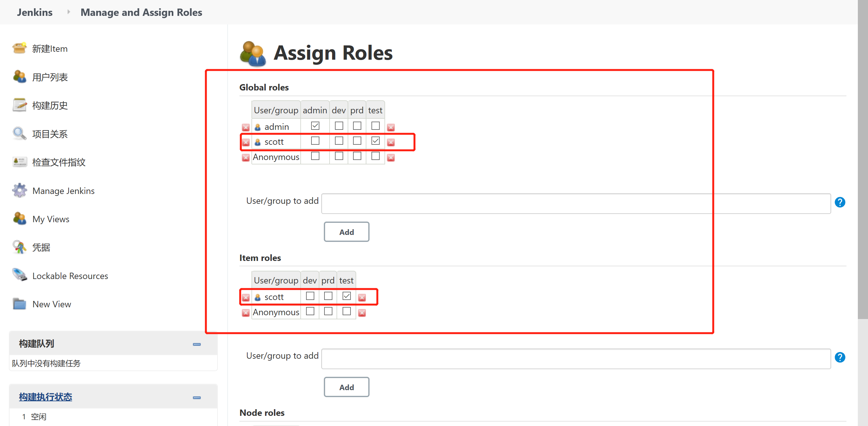Uncheck test role for scott in Global roles
Image resolution: width=868 pixels, height=426 pixels.
[375, 141]
